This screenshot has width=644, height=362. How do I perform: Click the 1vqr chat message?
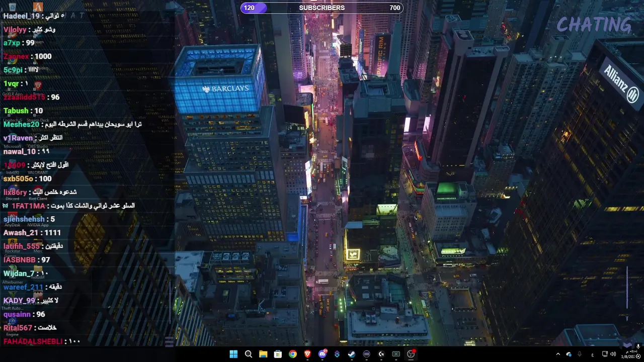(x=16, y=84)
